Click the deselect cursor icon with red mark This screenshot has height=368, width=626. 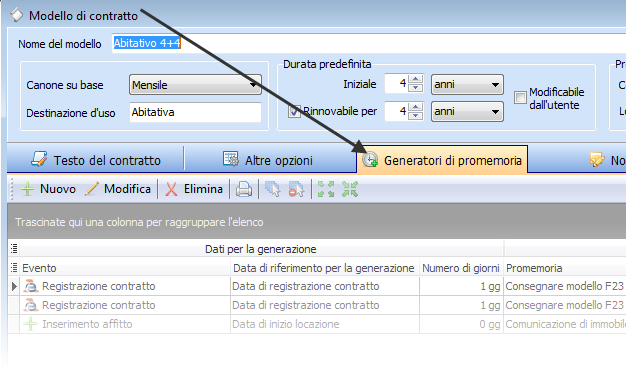(x=296, y=189)
